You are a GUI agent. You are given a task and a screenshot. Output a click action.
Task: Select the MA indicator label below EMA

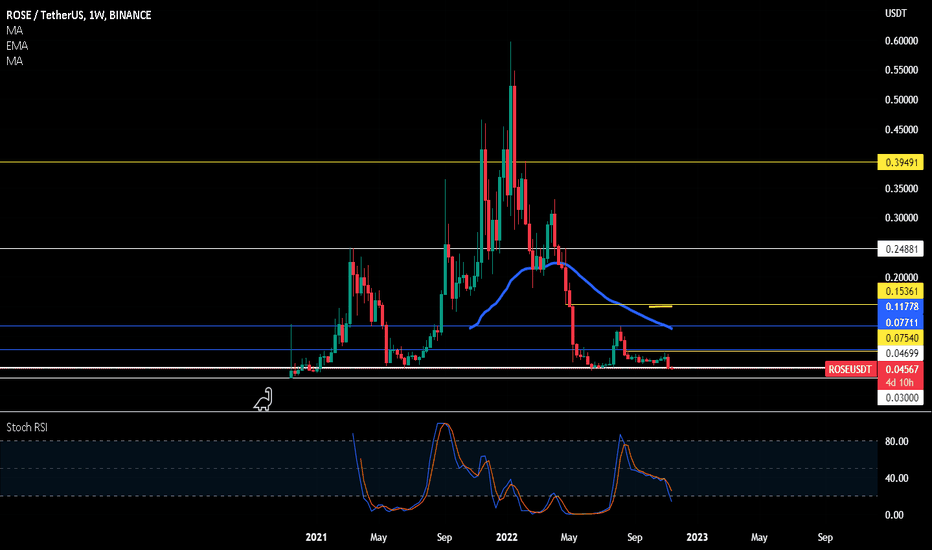click(x=14, y=61)
